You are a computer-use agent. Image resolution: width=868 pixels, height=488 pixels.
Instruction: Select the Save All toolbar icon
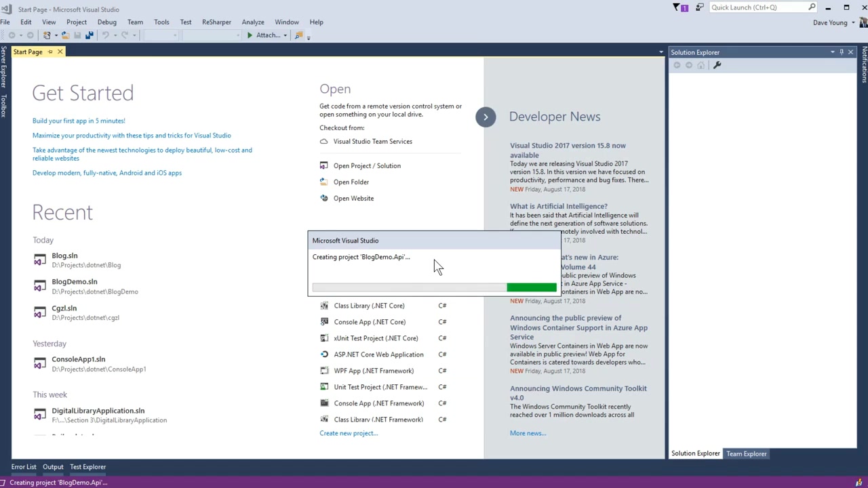pos(90,35)
